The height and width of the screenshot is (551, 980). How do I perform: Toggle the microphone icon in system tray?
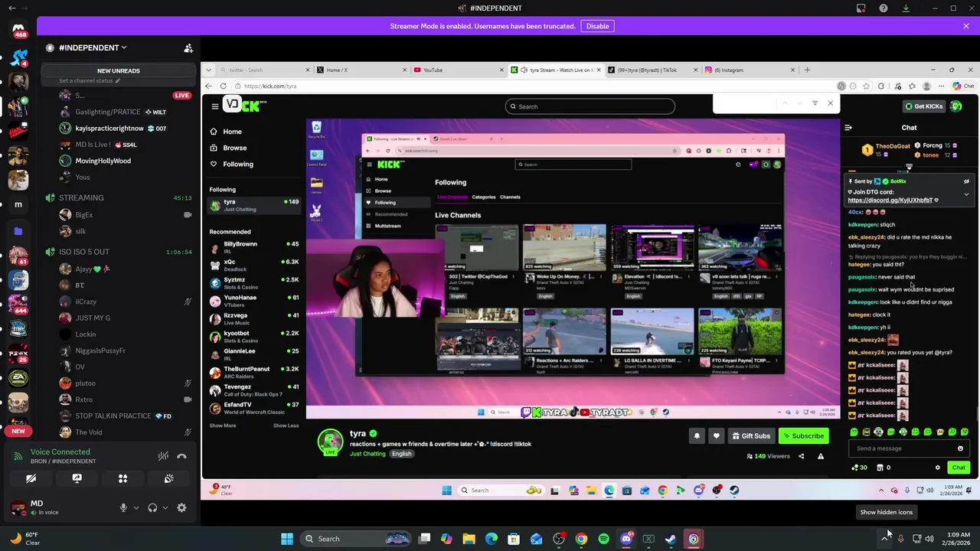[900, 539]
